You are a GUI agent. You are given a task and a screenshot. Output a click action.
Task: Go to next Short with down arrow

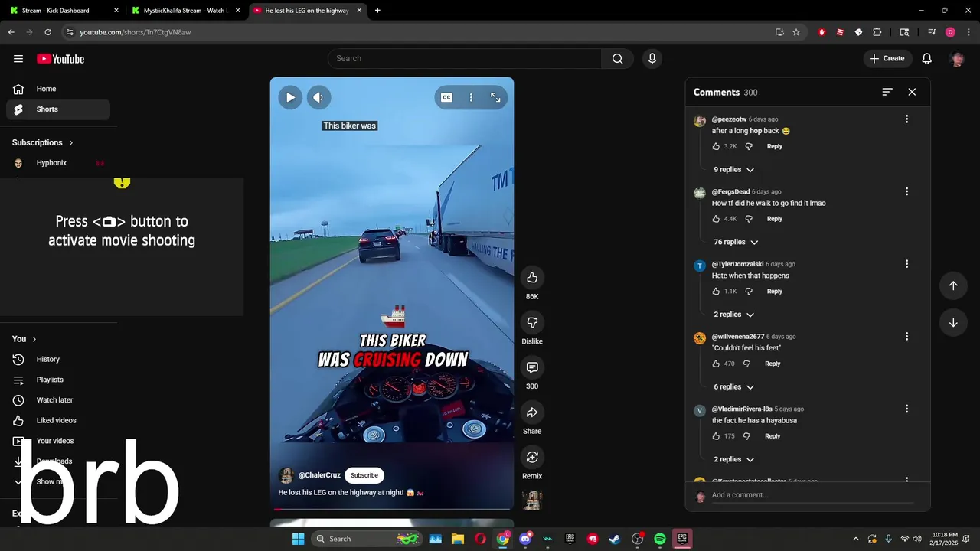953,322
